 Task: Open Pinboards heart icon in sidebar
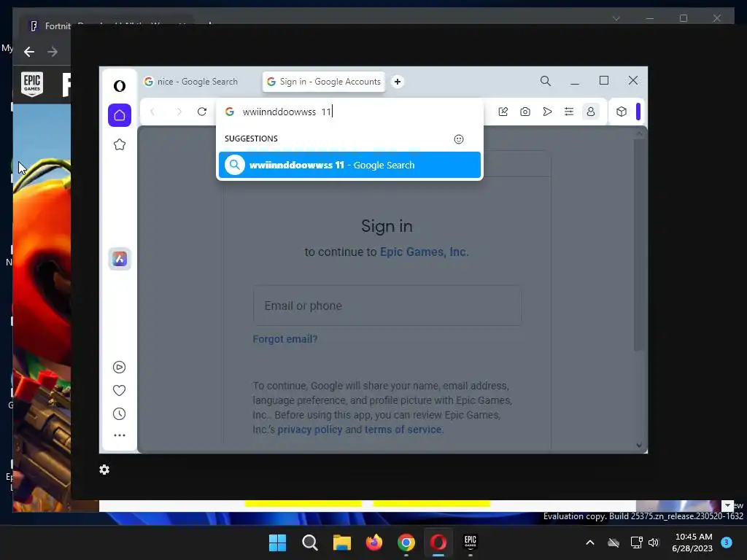tap(119, 391)
